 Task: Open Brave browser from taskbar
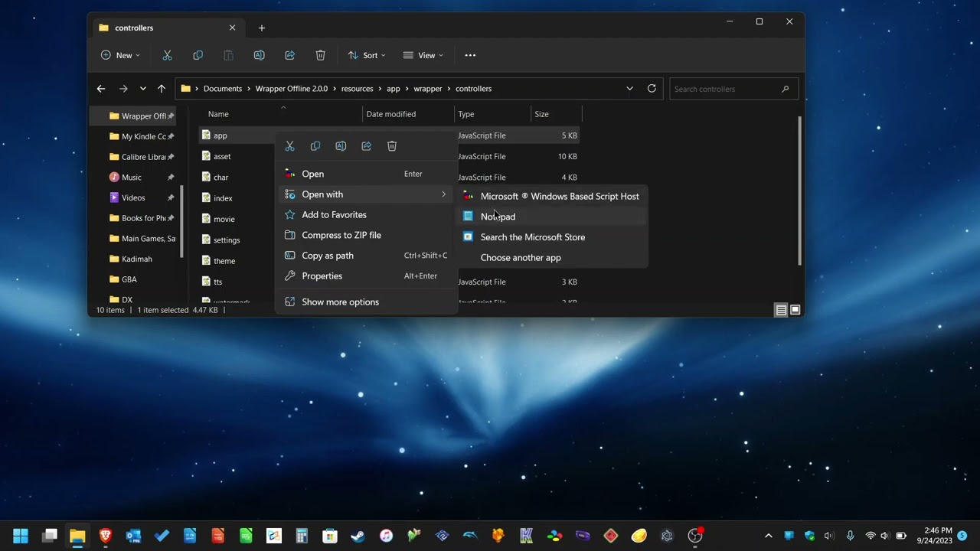click(106, 536)
